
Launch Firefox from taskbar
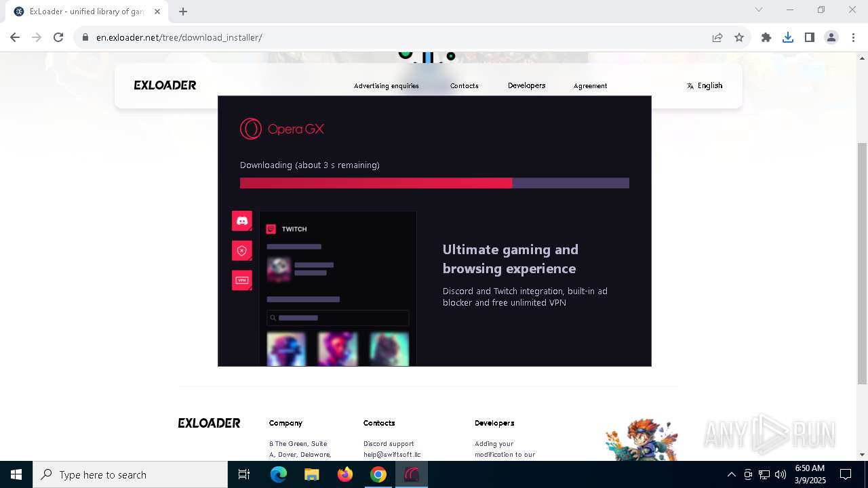[345, 474]
